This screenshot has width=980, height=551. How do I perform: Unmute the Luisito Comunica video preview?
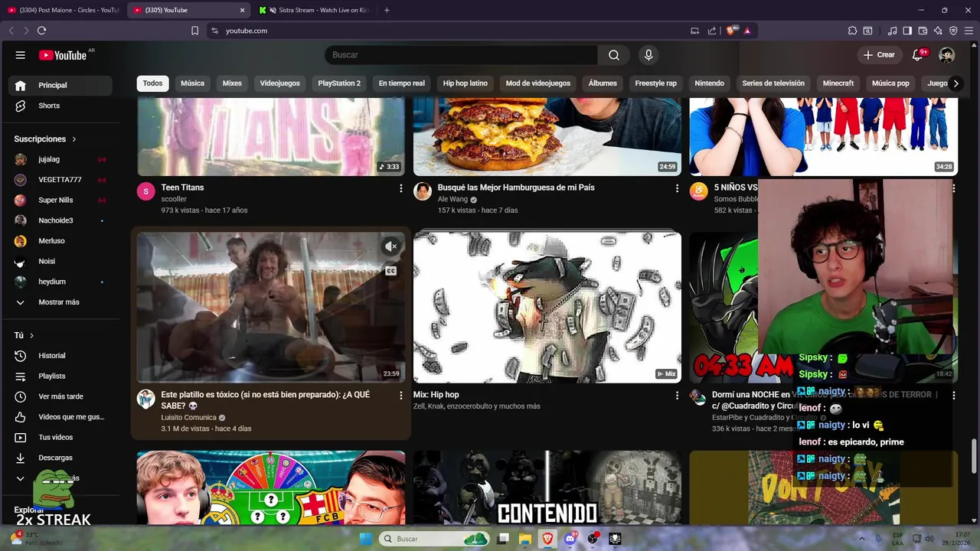(x=390, y=246)
